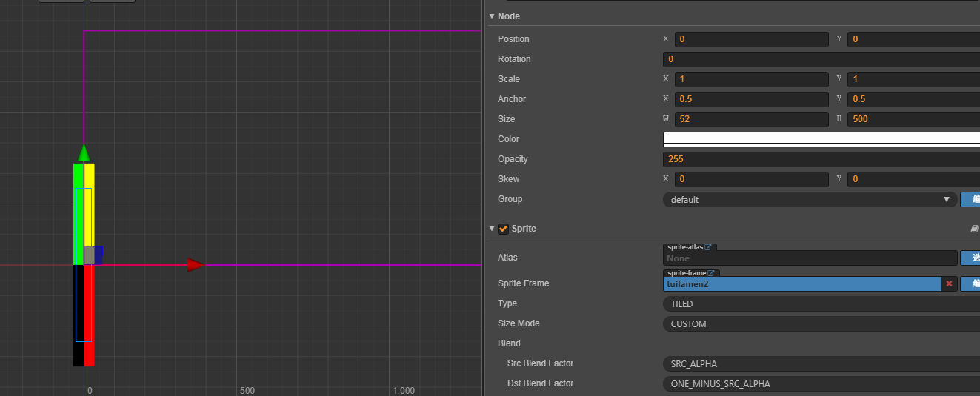Open the sprite-atlas asset link icon
Viewport: 980px width, 396px height.
(708, 247)
